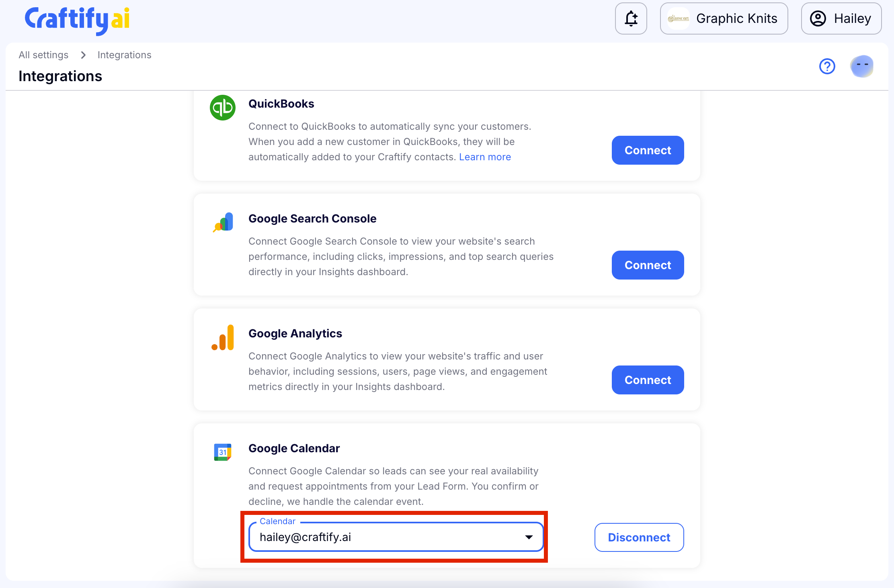
Task: Click the Google Calendar heading
Action: point(294,448)
